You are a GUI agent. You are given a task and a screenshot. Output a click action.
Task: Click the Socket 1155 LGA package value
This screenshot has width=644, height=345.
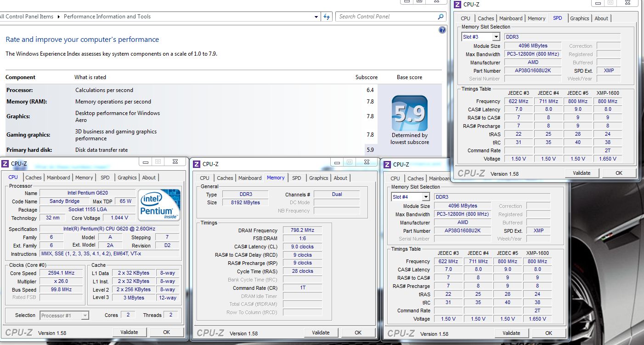(88, 210)
